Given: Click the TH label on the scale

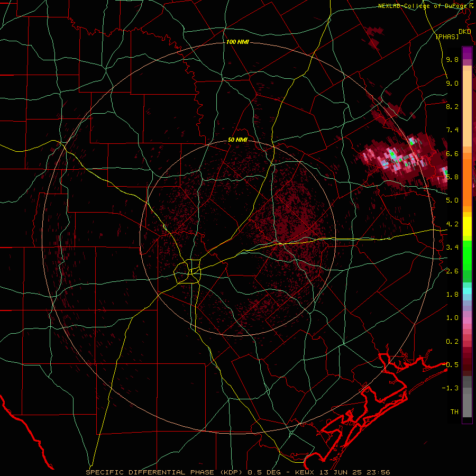Looking at the screenshot, I should pos(454,412).
